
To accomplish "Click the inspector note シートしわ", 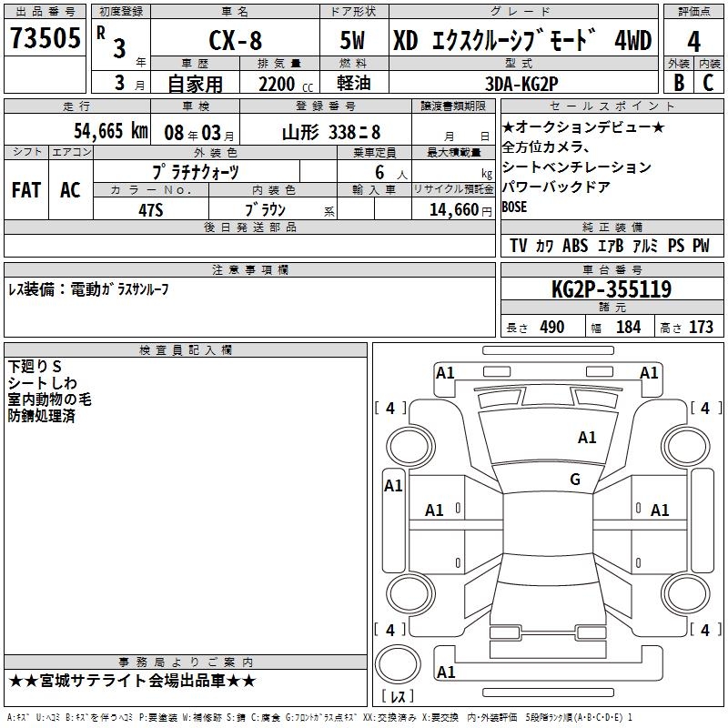I will [x=42, y=383].
